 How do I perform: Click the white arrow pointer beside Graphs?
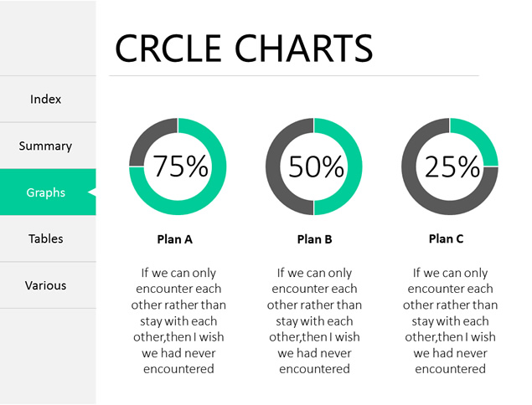pyautogui.click(x=92, y=193)
